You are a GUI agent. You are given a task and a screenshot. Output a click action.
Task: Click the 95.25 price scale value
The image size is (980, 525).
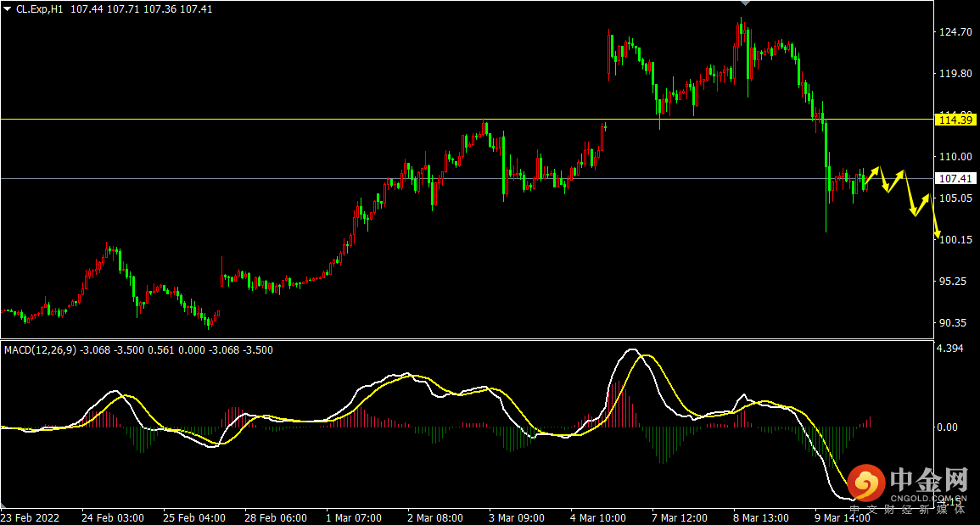coord(955,282)
